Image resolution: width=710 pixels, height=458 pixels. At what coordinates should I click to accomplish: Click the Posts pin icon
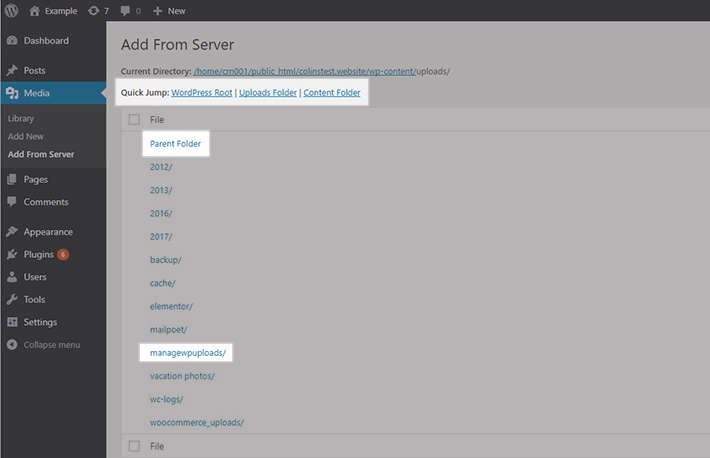tap(12, 71)
